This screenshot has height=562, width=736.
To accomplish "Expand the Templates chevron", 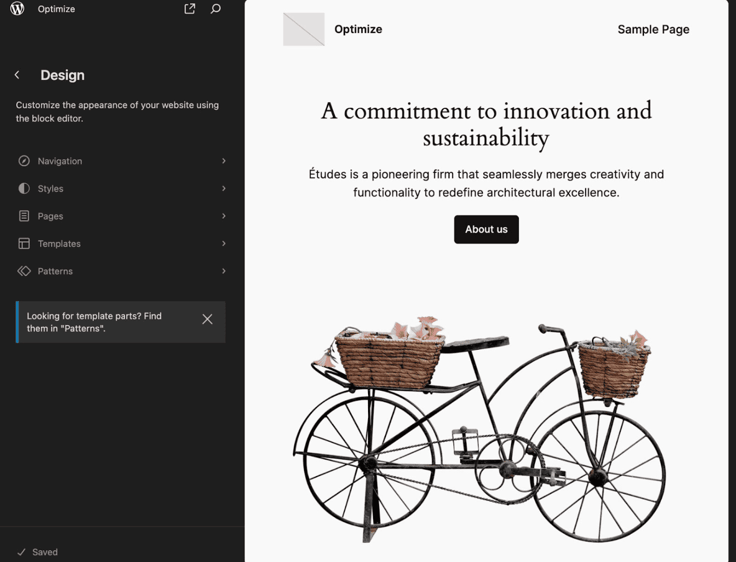I will click(x=223, y=243).
